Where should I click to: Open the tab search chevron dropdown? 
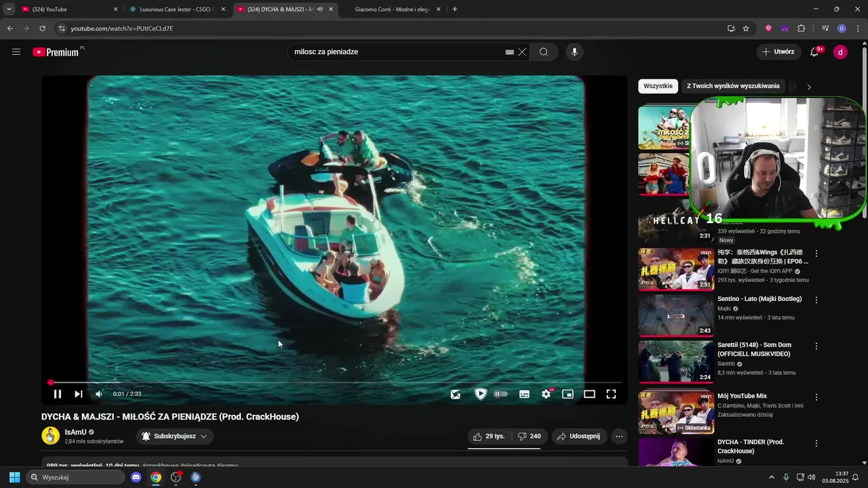click(9, 9)
